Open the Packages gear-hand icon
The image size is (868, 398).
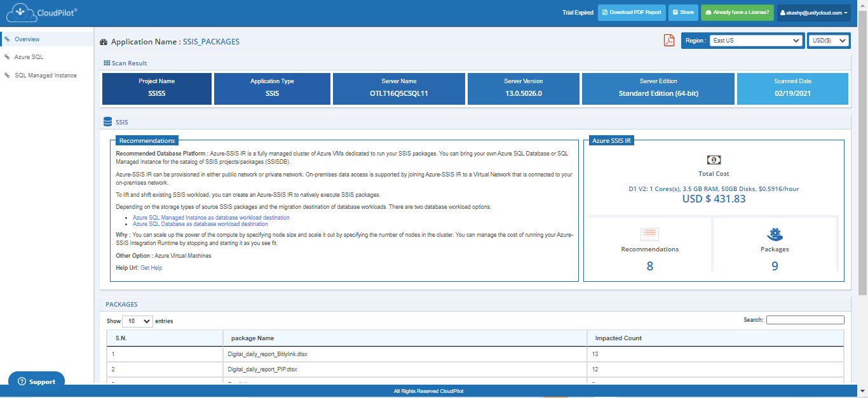click(775, 234)
